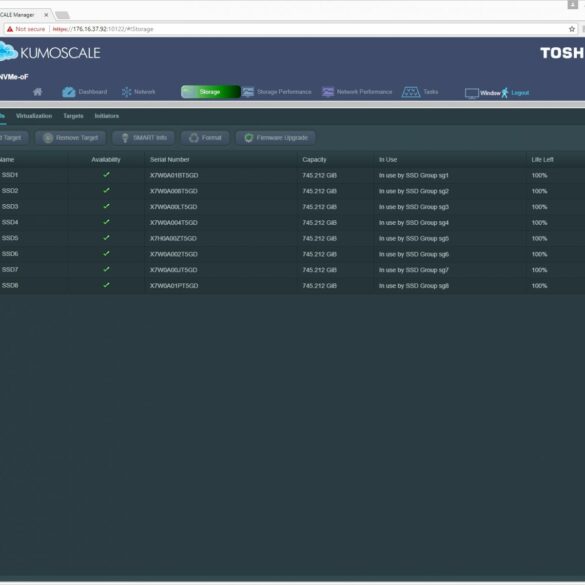The image size is (585, 585).
Task: Switch to the Targets tab
Action: (x=73, y=116)
